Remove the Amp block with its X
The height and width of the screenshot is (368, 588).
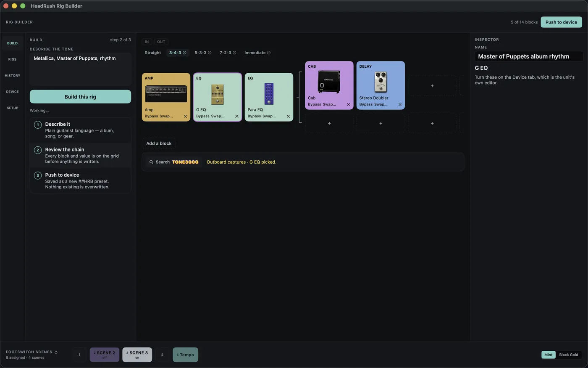click(x=185, y=116)
